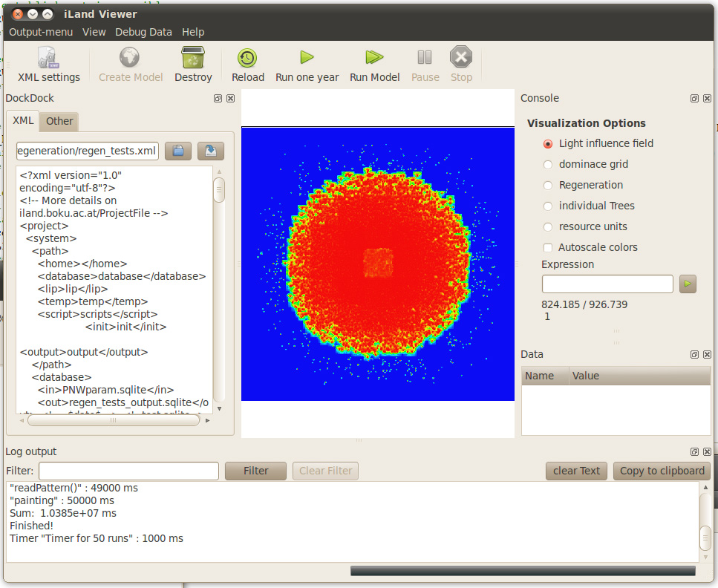Open XML settings from the toolbar
Screen dimensions: 718x588
[48, 65]
